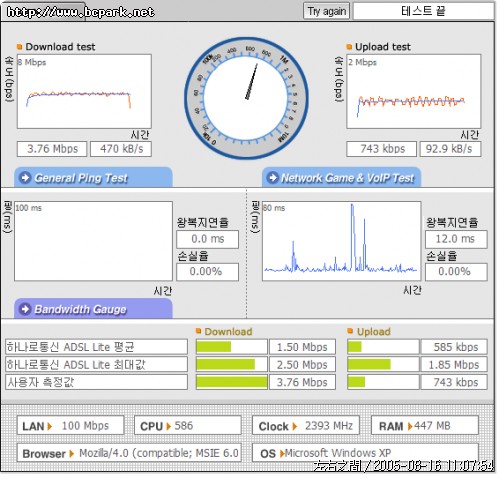Image resolution: width=500 pixels, height=478 pixels.
Task: Click the orange arrow next to Browser
Action: tap(71, 454)
